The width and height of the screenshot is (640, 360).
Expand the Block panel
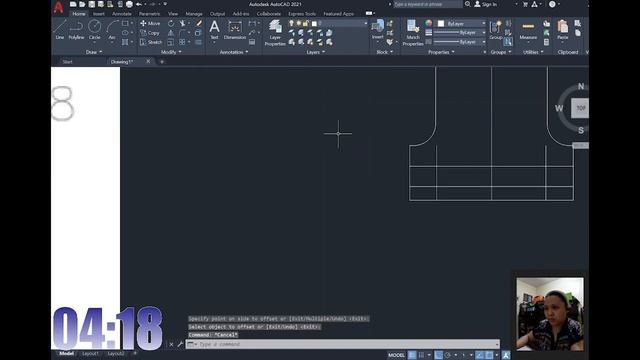pos(384,52)
